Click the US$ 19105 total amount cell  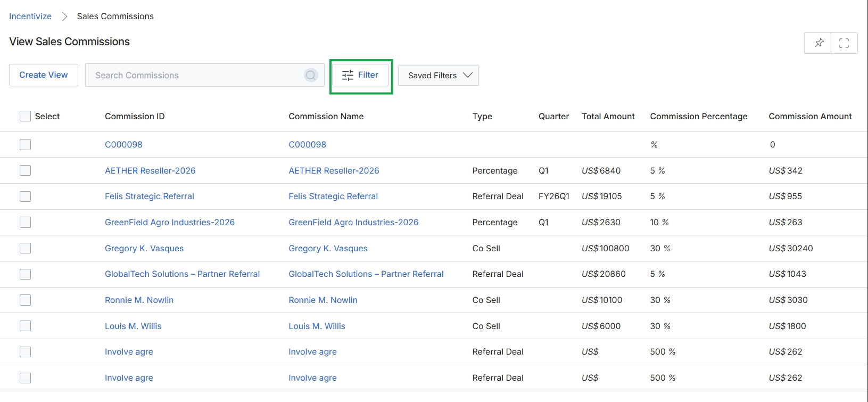pyautogui.click(x=602, y=196)
